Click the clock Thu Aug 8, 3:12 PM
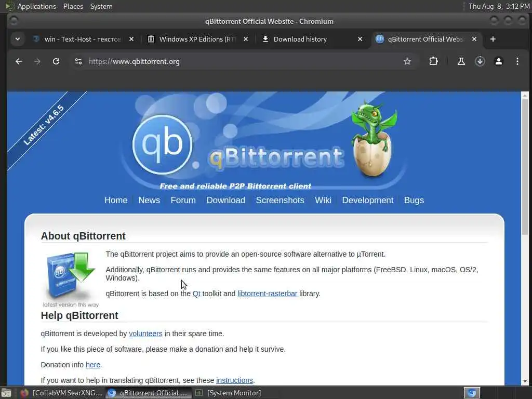The image size is (532, 399). 499,6
